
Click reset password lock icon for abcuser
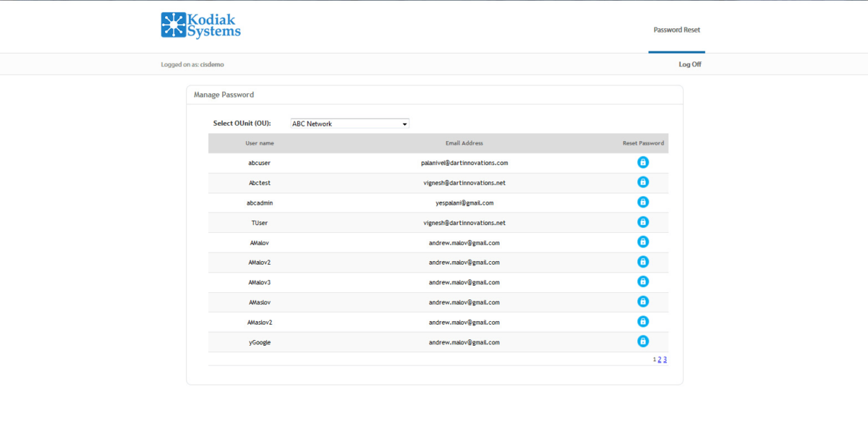[642, 163]
